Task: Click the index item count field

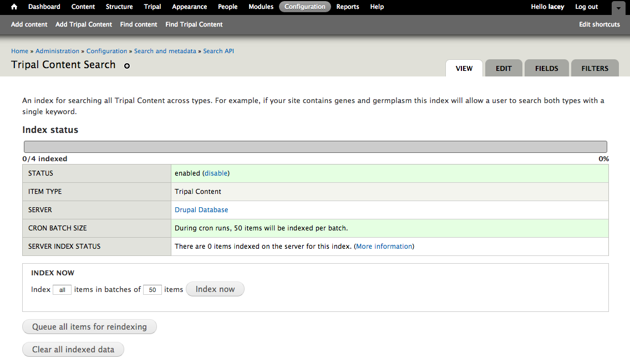Action: [x=62, y=290]
